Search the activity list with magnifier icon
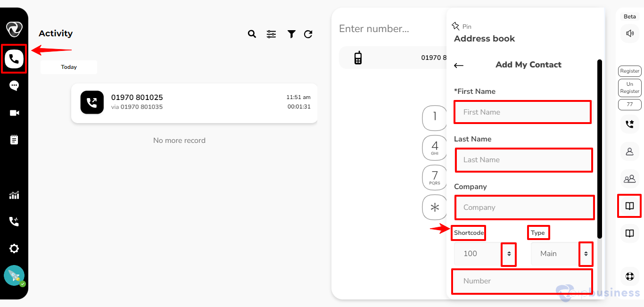The width and height of the screenshot is (644, 307). tap(252, 34)
